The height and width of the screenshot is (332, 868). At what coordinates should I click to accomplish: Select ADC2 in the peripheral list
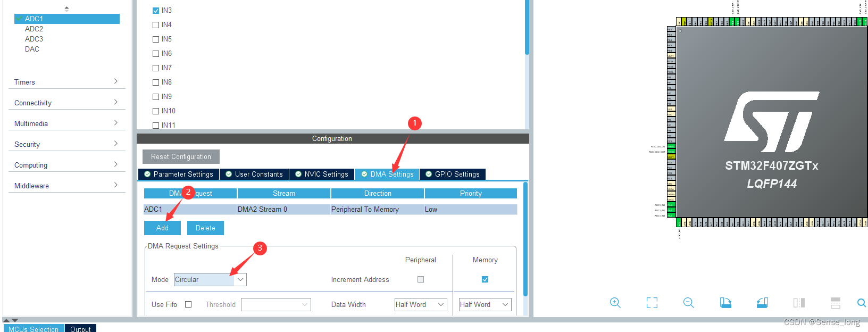pyautogui.click(x=34, y=29)
